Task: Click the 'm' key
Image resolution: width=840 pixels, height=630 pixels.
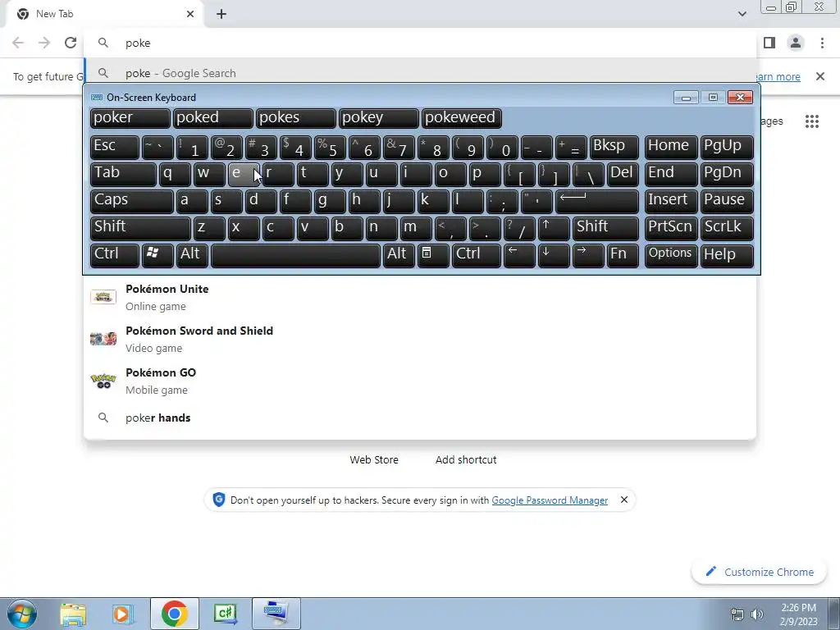Action: [x=416, y=228]
